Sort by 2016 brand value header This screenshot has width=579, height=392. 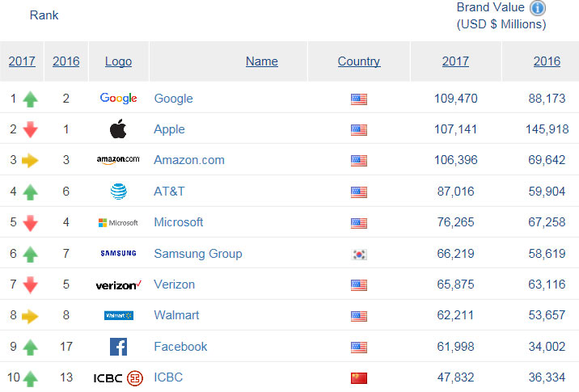(x=547, y=61)
